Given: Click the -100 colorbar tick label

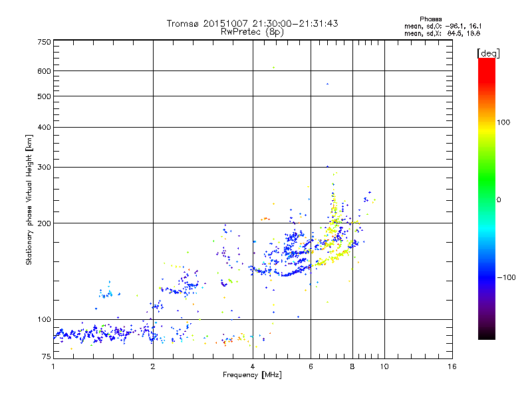Looking at the screenshot, I should point(509,277).
